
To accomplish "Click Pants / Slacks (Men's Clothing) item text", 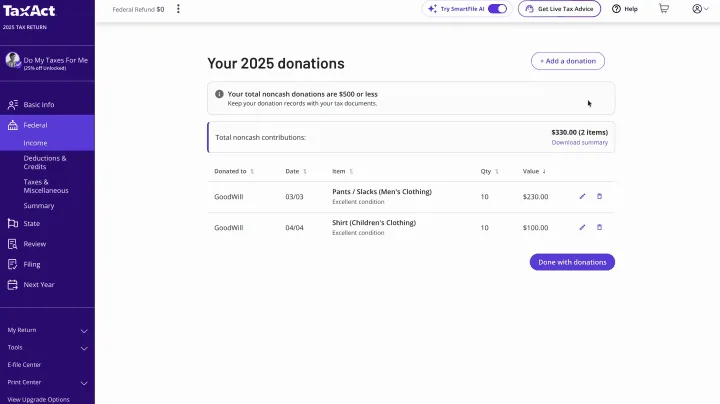I will click(382, 191).
